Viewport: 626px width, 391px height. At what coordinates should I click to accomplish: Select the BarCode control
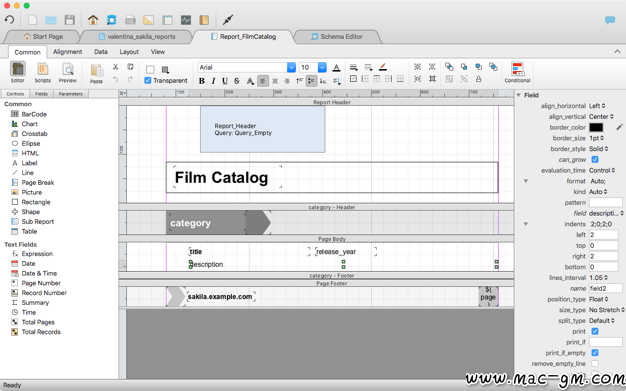pyautogui.click(x=34, y=114)
